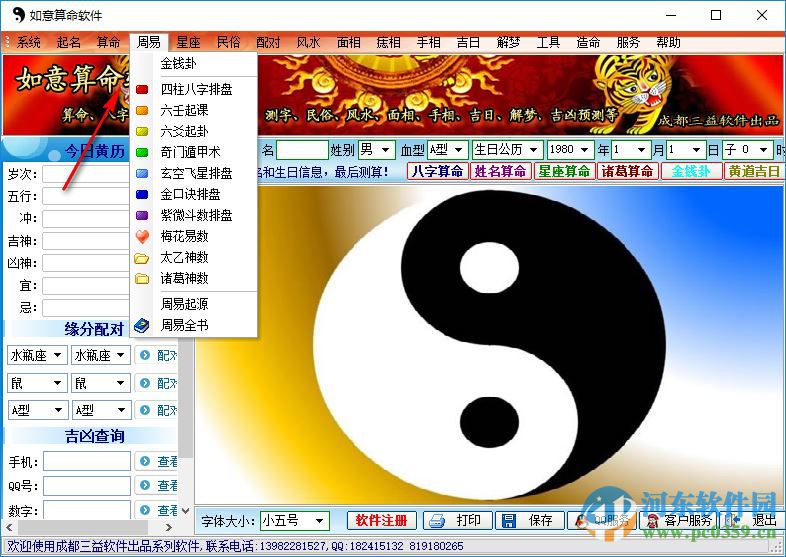The width and height of the screenshot is (786, 557).
Task: Click 八字算命 button
Action: pyautogui.click(x=437, y=171)
